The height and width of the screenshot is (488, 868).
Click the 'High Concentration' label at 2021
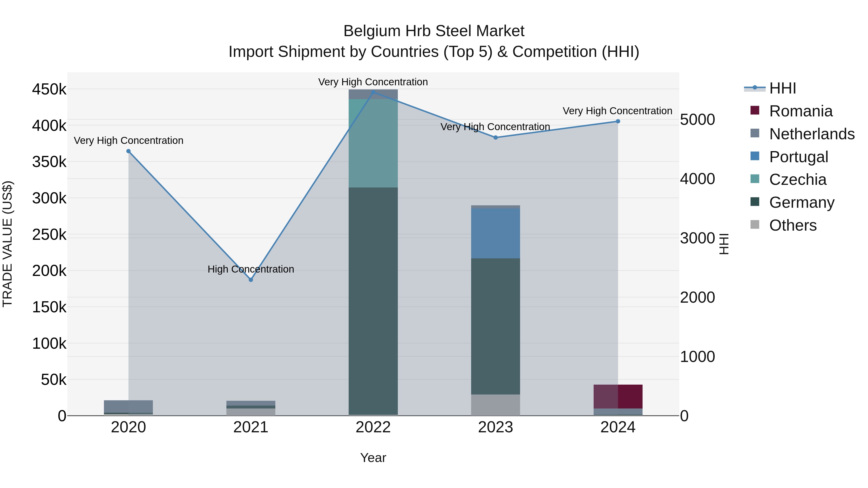(251, 269)
